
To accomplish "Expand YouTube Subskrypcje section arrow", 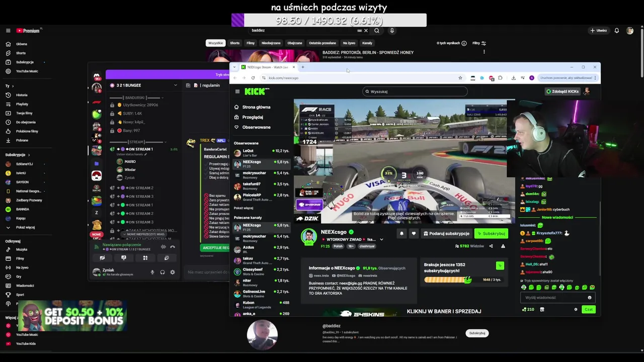I will coord(29,155).
